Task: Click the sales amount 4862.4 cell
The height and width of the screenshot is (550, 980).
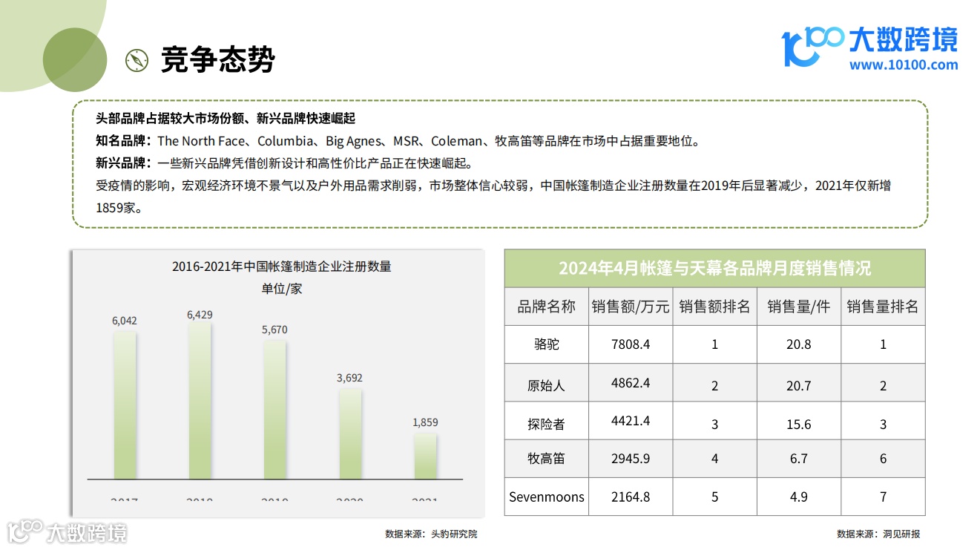Action: coord(631,383)
